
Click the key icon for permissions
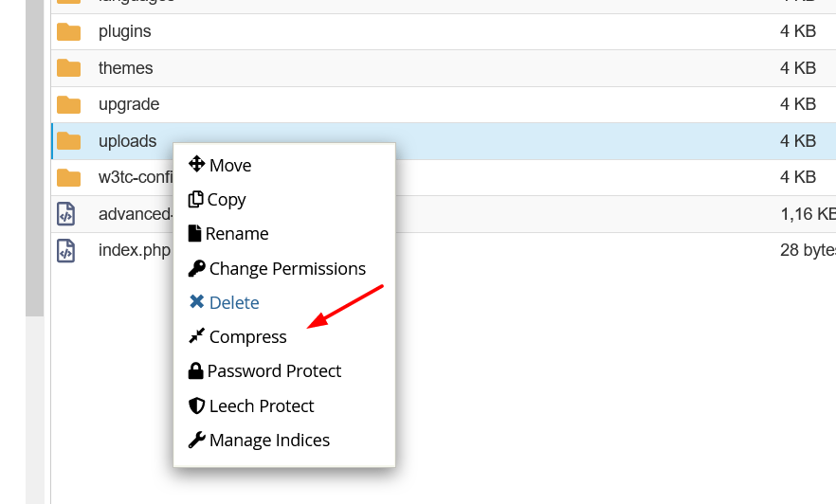[x=197, y=268]
